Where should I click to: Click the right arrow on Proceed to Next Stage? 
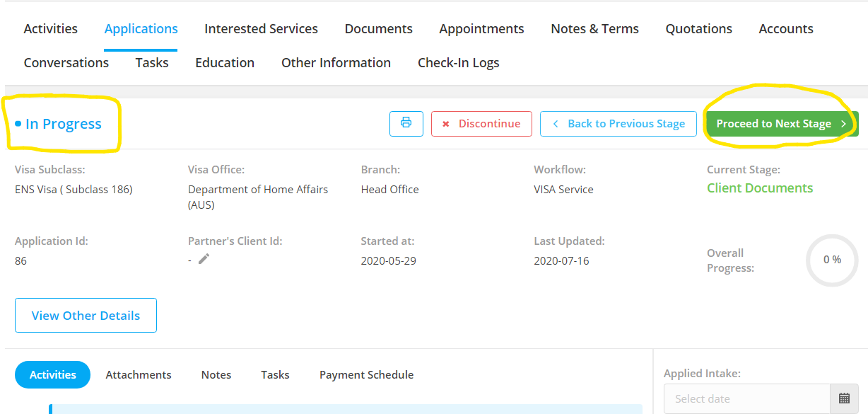[x=843, y=123]
